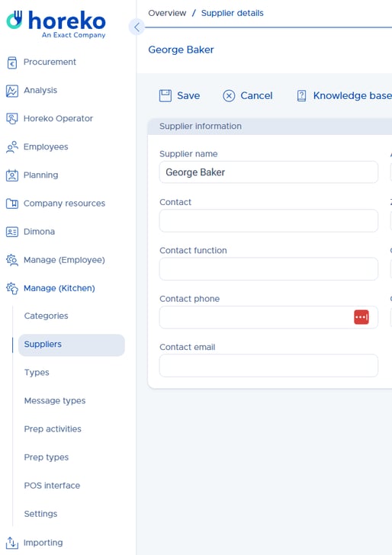Select the Employees people icon
The image size is (392, 555).
pyautogui.click(x=12, y=147)
